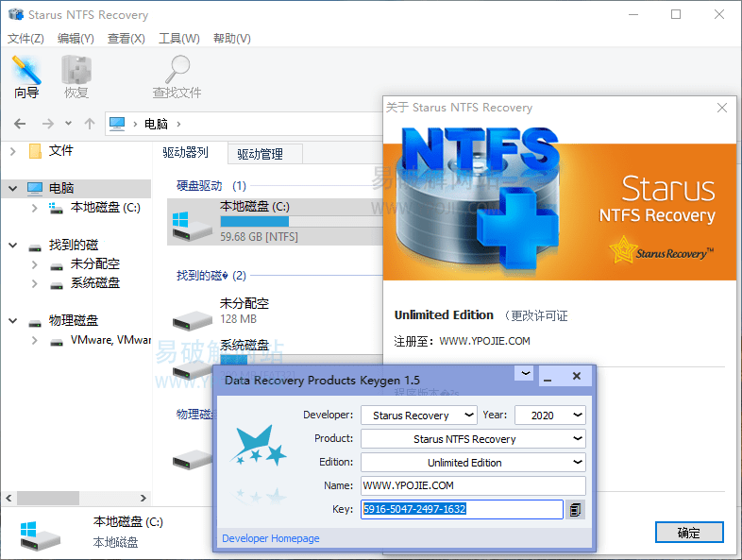
Task: Expand the VMware physical disk node
Action: coord(35,340)
